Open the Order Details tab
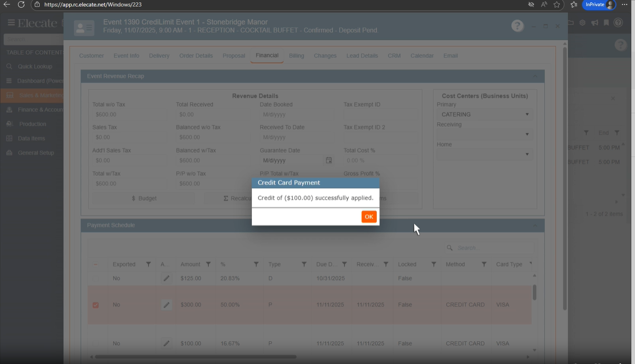Screen dimensions: 635x364 [x=196, y=56]
